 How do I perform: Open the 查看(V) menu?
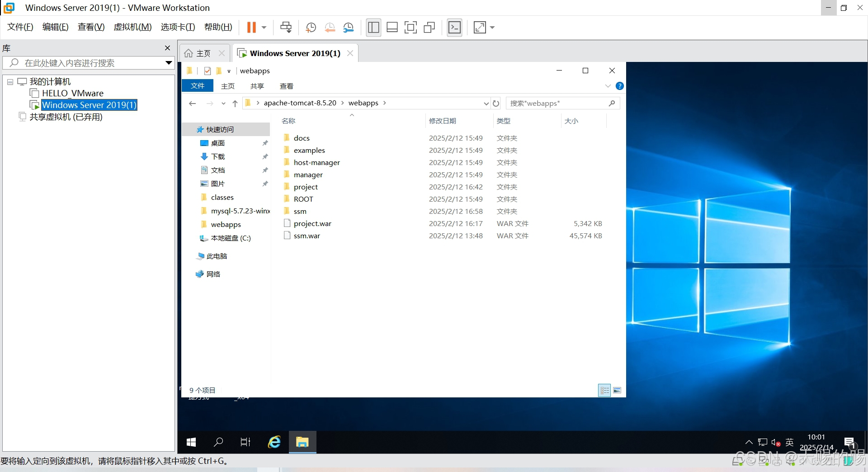click(91, 27)
